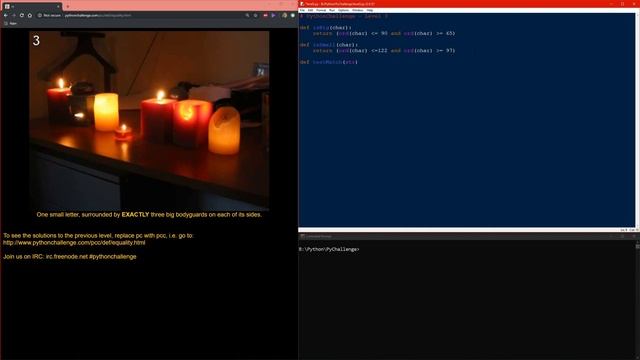
Task: Click the zoom magnifier icon in address bar
Action: (247, 15)
